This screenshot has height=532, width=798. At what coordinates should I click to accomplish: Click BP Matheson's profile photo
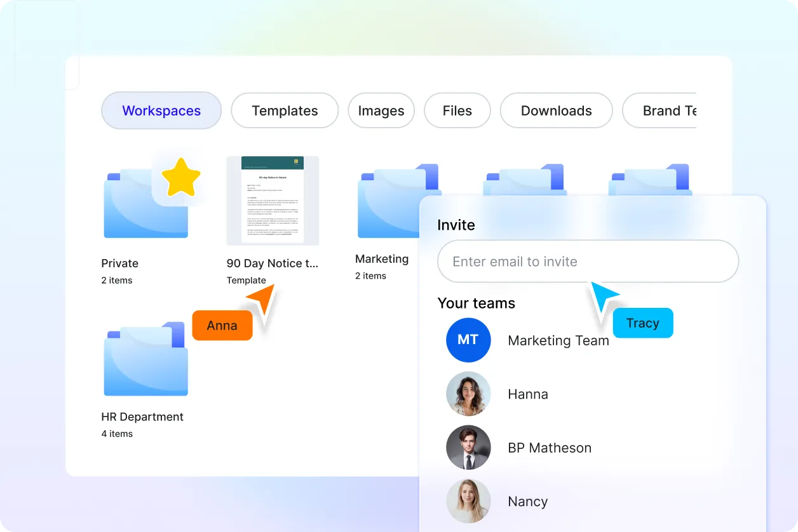point(468,448)
